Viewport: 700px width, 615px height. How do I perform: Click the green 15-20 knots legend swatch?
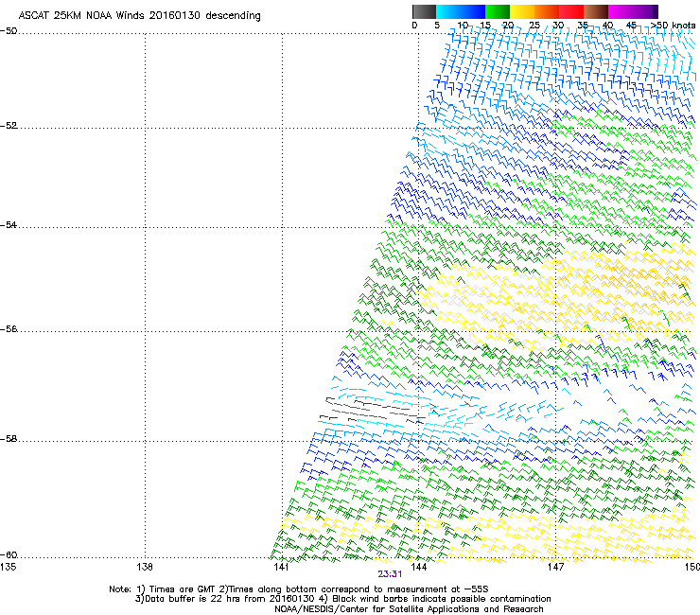pos(498,11)
